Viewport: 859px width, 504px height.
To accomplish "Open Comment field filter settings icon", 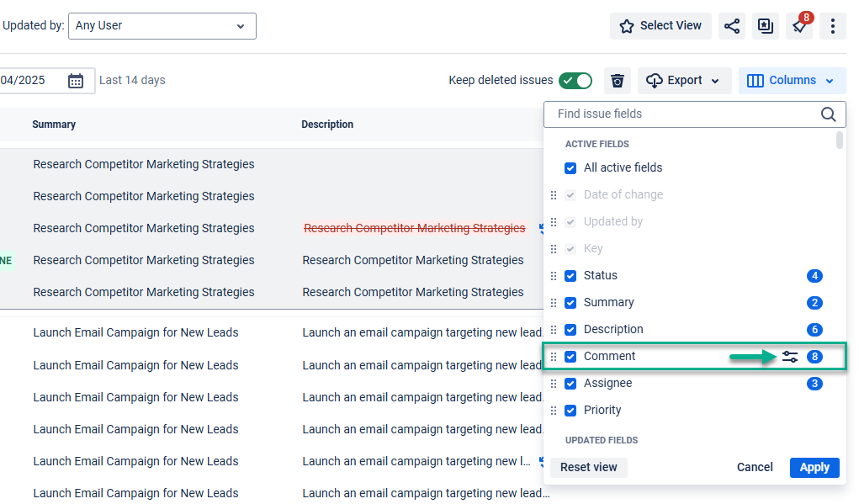I will (x=789, y=357).
